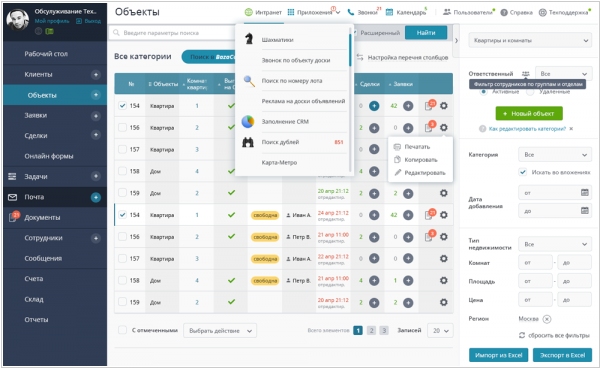Open the Документы icon with the notification badge
Image resolution: width=600 pixels, height=368 pixels.
click(13, 217)
